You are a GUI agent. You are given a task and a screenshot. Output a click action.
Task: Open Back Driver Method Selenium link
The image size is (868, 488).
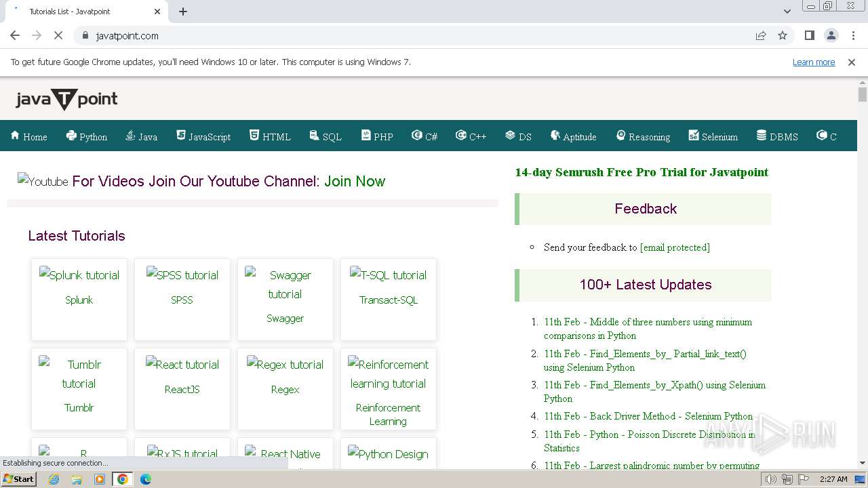(x=648, y=416)
